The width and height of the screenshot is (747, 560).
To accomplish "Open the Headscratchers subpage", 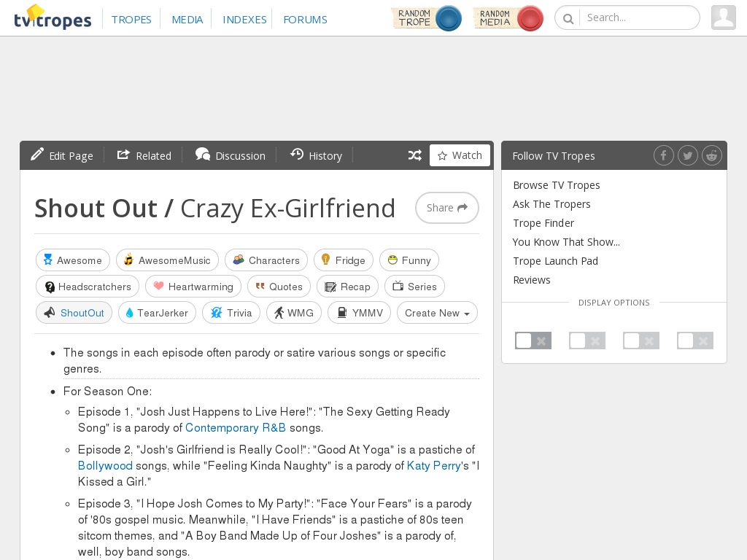I will pos(88,286).
